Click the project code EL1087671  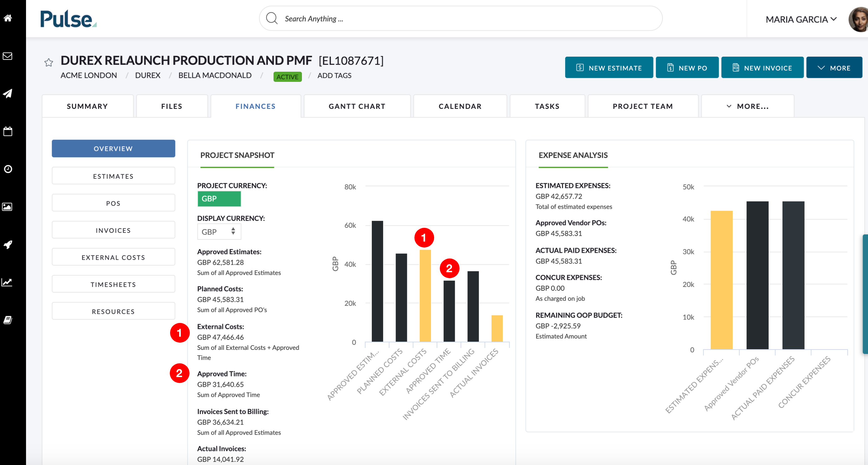coord(351,61)
